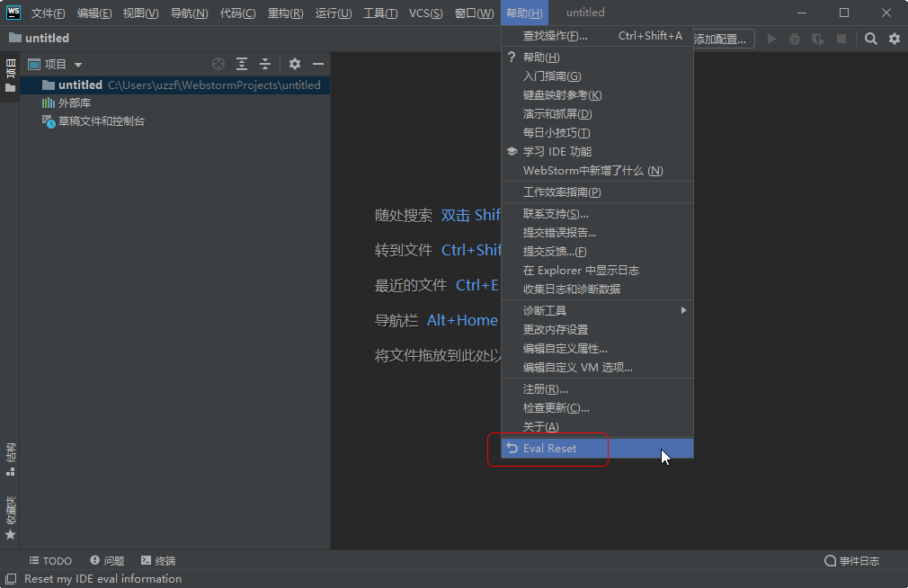The image size is (908, 588).
Task: Select 外部库 node in project tree
Action: click(66, 103)
